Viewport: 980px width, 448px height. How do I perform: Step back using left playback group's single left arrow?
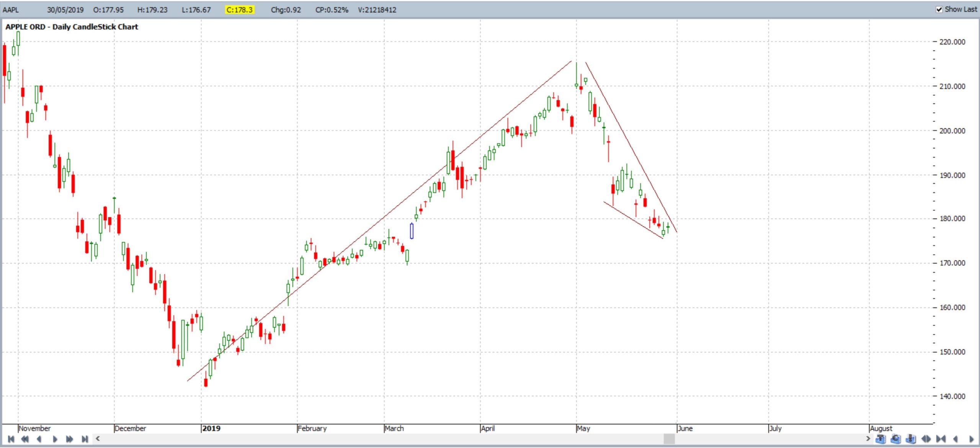(39, 439)
